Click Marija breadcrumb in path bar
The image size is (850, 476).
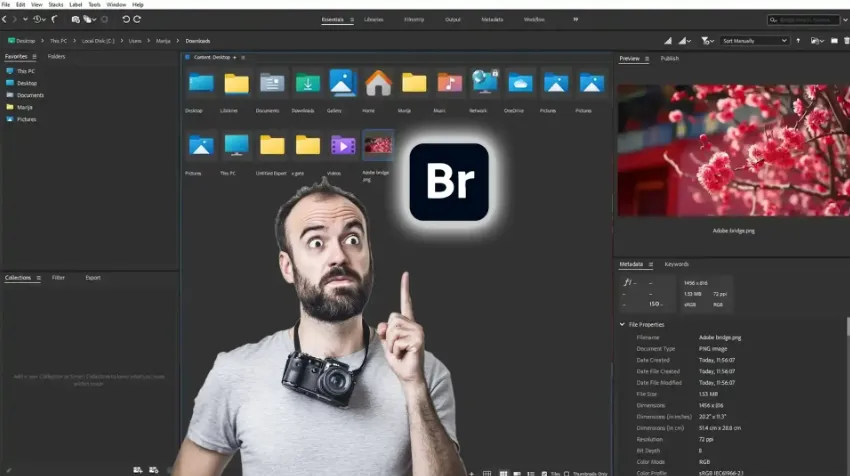(163, 41)
